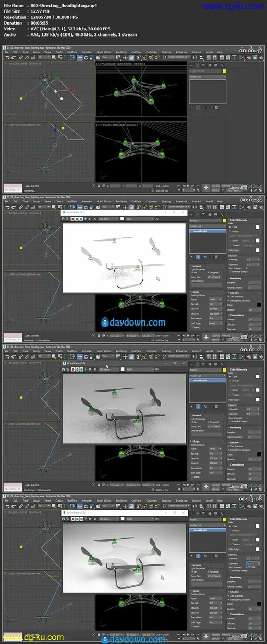
Task: Select Texture radio button in 00:02:21 frame
Action: [230, 395]
